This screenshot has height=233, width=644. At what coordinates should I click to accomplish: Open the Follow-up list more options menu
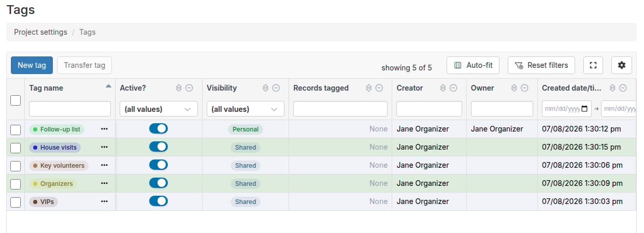pos(105,129)
